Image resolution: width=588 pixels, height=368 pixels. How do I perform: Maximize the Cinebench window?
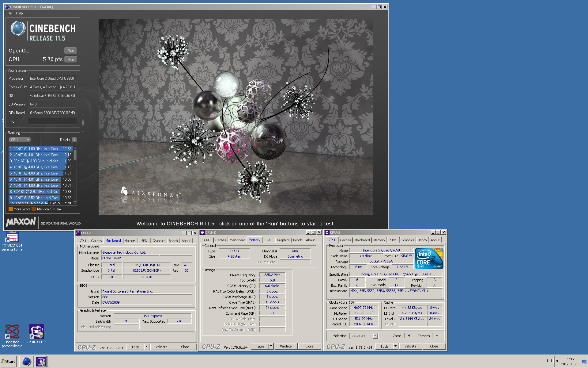click(x=379, y=7)
